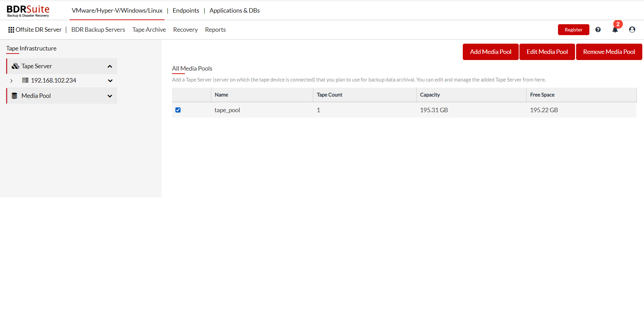Collapse the Tape Server section chevron
644x311 pixels.
[x=110, y=66]
